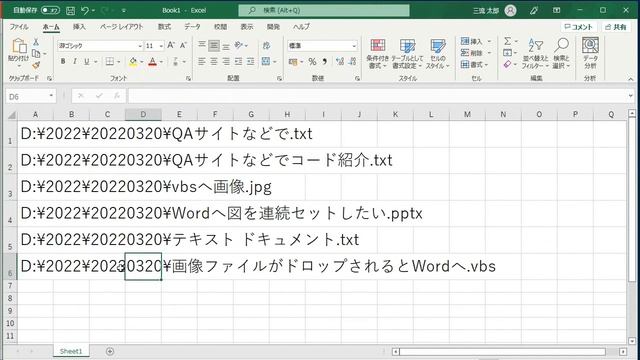
Task: Align text right
Action: pos(226,62)
